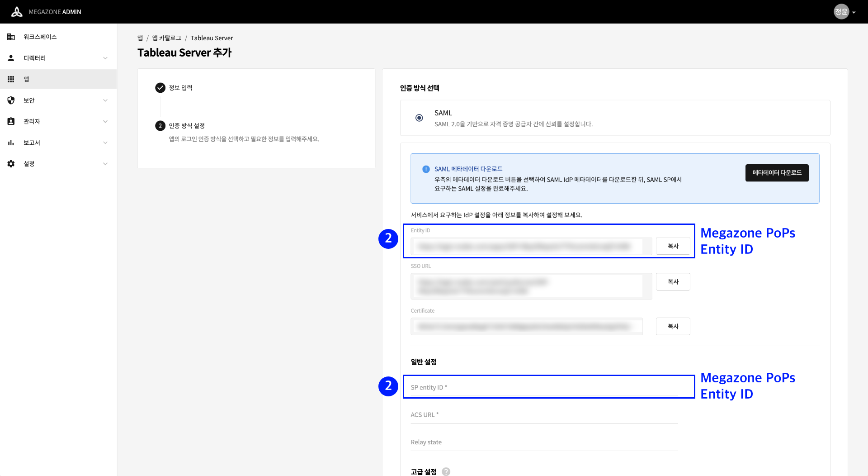Viewport: 868px width, 476px height.
Task: Open the 관리자 menu item
Action: (58, 121)
